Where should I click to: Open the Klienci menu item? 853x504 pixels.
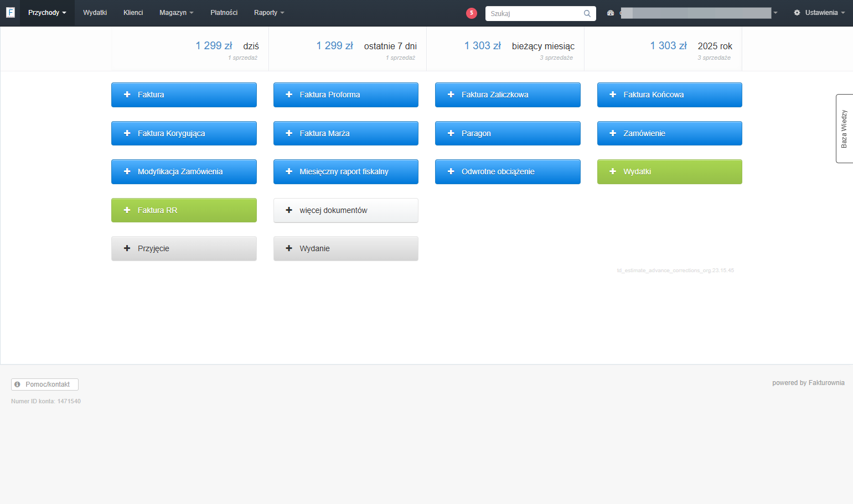click(133, 13)
